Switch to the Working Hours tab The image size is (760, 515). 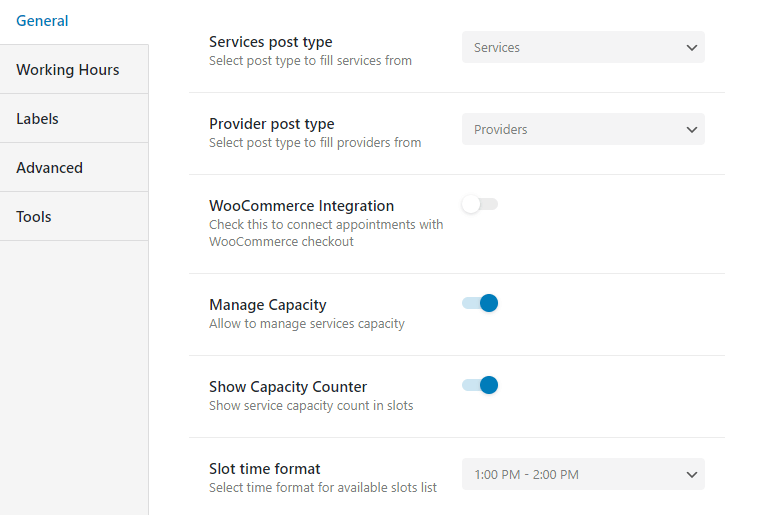(67, 70)
